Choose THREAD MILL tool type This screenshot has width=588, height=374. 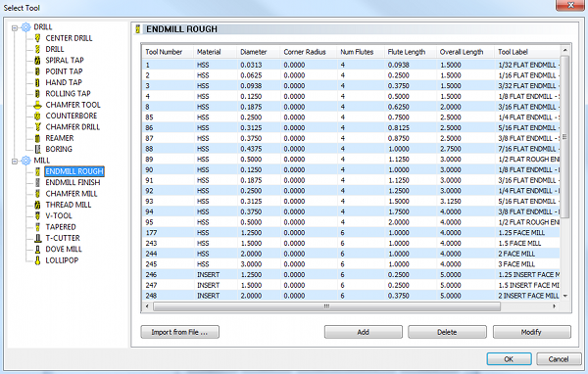69,205
